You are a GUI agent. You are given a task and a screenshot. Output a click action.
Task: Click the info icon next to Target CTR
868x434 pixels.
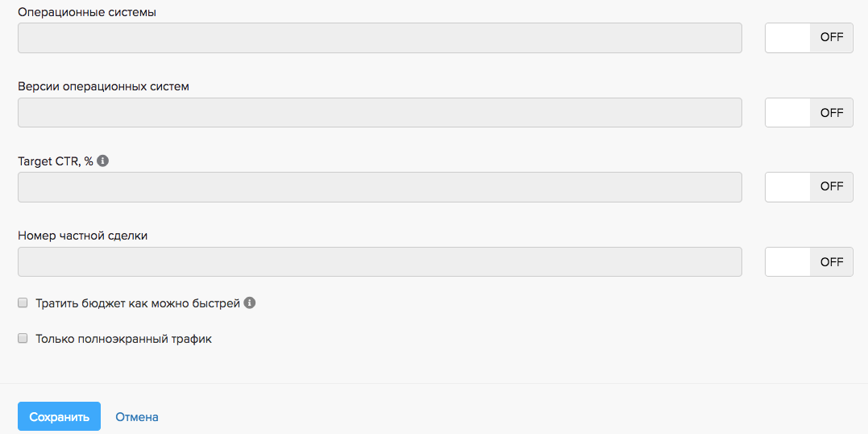pyautogui.click(x=102, y=161)
